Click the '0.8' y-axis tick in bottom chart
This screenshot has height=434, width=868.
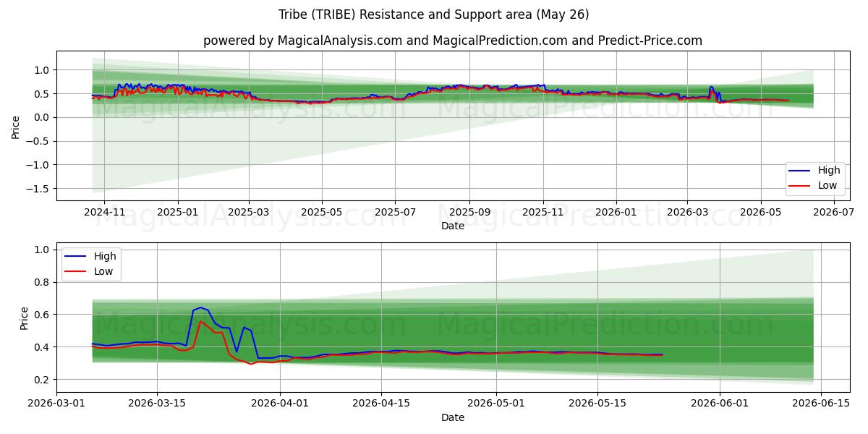click(x=43, y=282)
